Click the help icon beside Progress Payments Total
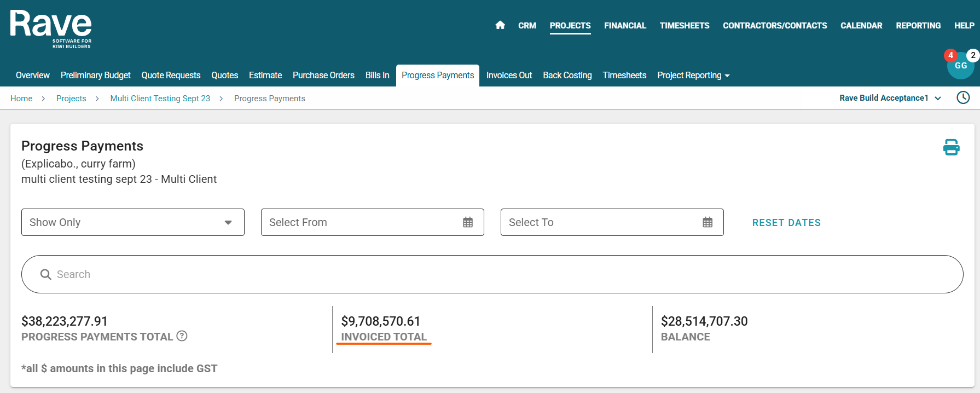Image resolution: width=980 pixels, height=393 pixels. click(182, 336)
